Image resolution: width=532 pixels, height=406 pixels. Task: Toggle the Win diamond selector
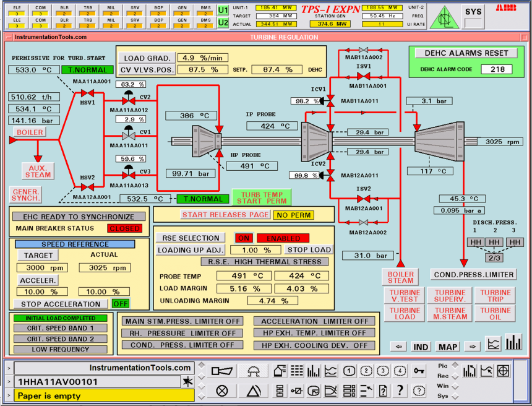click(x=455, y=386)
